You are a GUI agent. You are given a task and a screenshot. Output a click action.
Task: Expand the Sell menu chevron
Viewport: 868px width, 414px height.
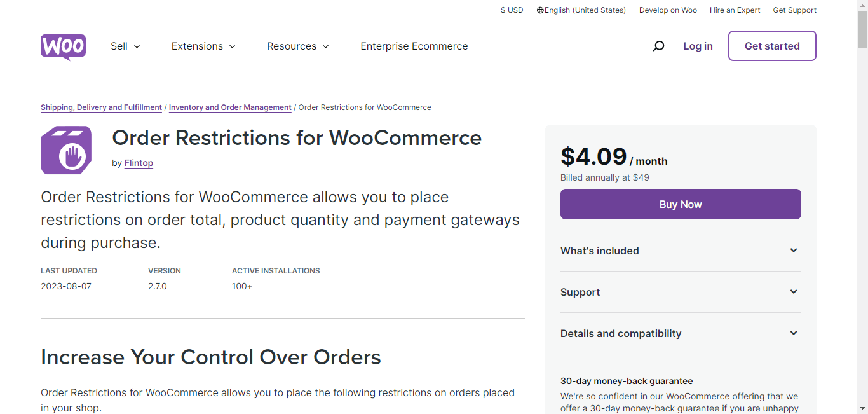tap(137, 46)
